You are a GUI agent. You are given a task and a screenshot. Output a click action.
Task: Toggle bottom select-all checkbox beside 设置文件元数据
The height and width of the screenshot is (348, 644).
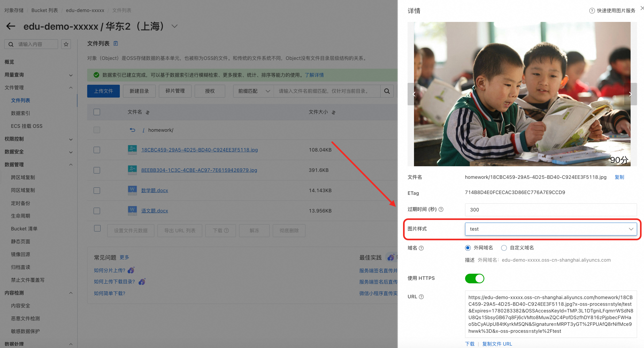tap(97, 228)
